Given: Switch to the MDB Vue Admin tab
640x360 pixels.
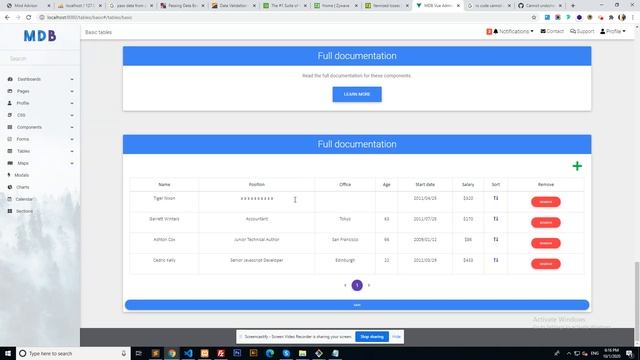Looking at the screenshot, I should [438, 6].
